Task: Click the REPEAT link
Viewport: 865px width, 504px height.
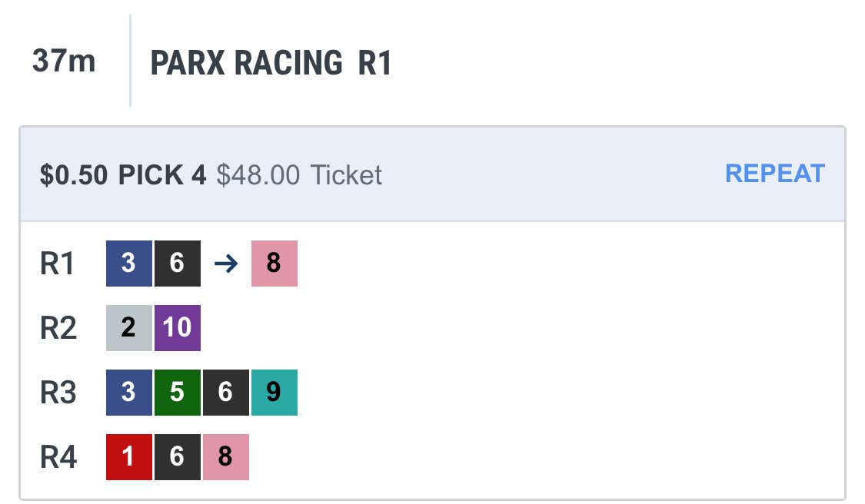Action: [774, 174]
